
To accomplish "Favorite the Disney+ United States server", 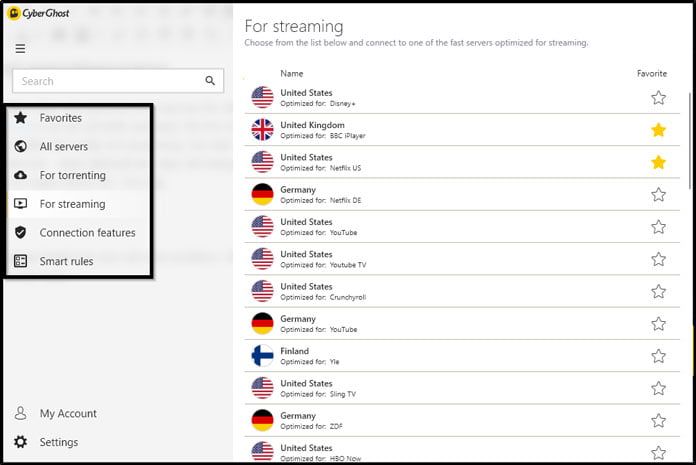I will 658,98.
